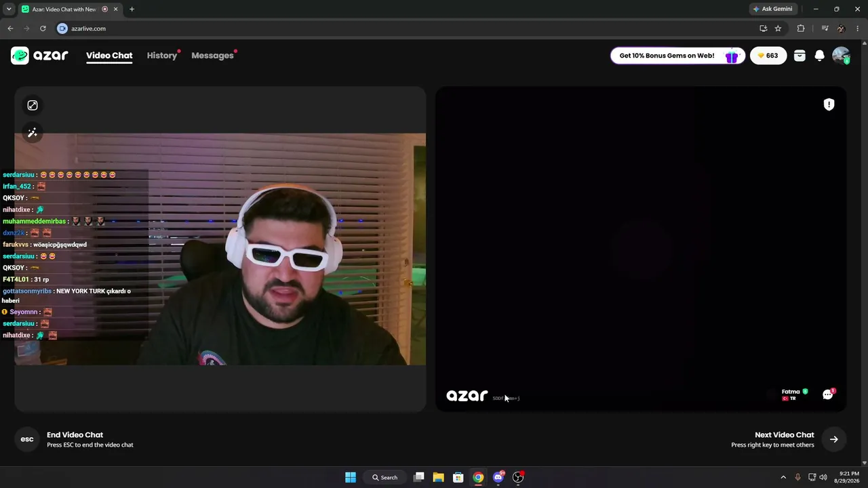This screenshot has height=488, width=868.
Task: Click the microphone tray icon
Action: [x=797, y=477]
